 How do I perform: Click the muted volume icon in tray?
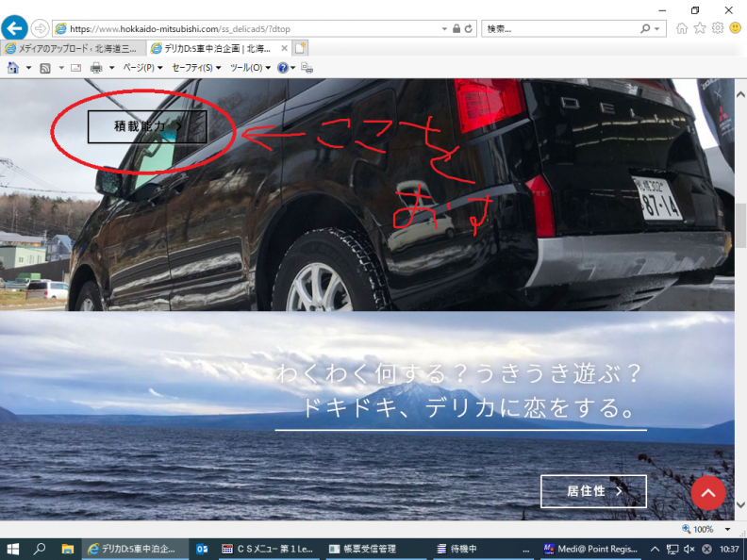point(689,549)
